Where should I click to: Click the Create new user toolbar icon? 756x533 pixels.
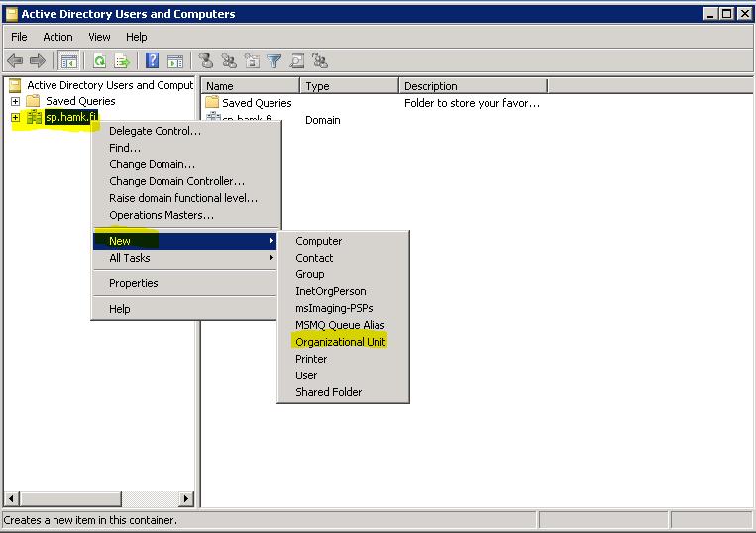pos(206,60)
